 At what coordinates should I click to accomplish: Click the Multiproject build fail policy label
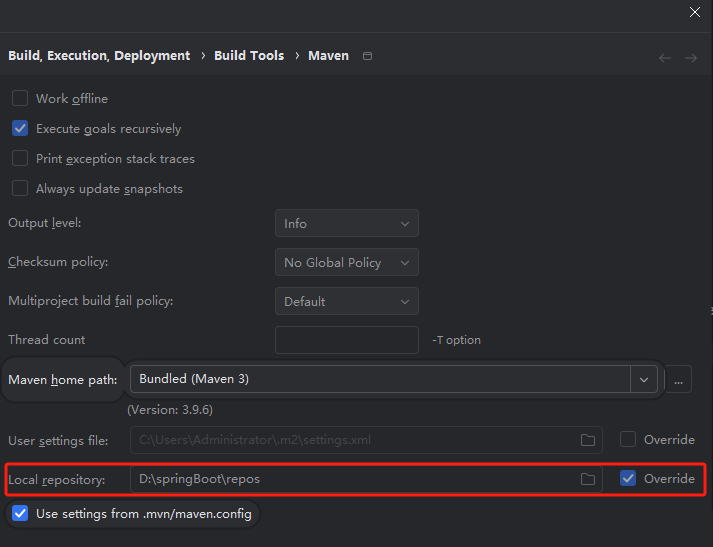click(90, 301)
